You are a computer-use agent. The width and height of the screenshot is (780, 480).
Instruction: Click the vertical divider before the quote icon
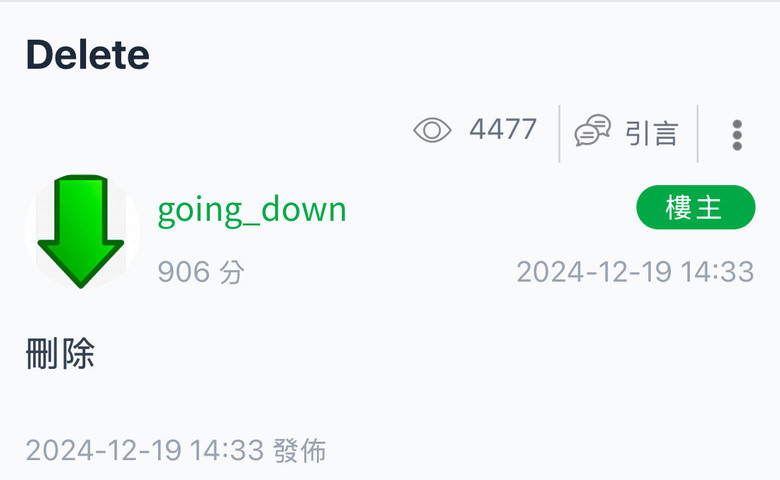click(559, 134)
